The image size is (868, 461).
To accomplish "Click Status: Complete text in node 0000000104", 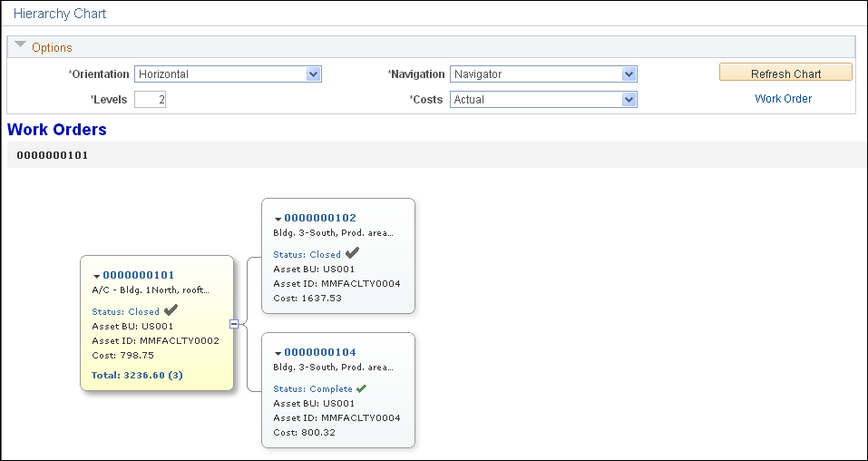I will (313, 389).
